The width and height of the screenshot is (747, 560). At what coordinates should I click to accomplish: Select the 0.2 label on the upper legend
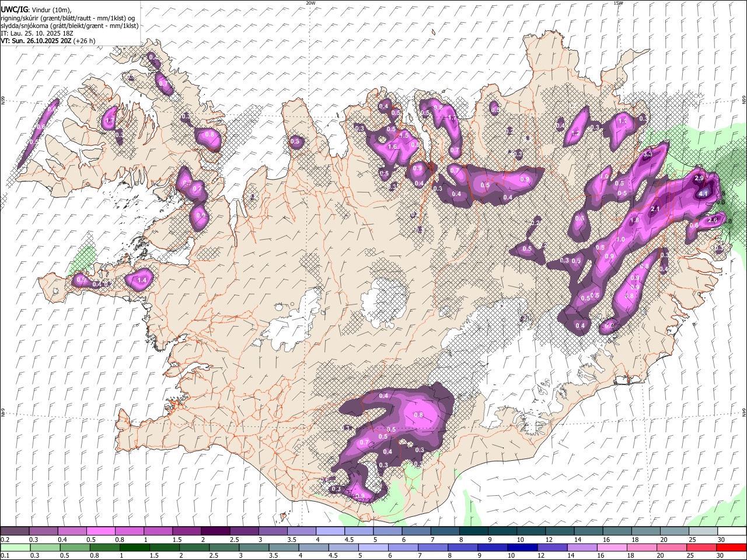[5, 540]
